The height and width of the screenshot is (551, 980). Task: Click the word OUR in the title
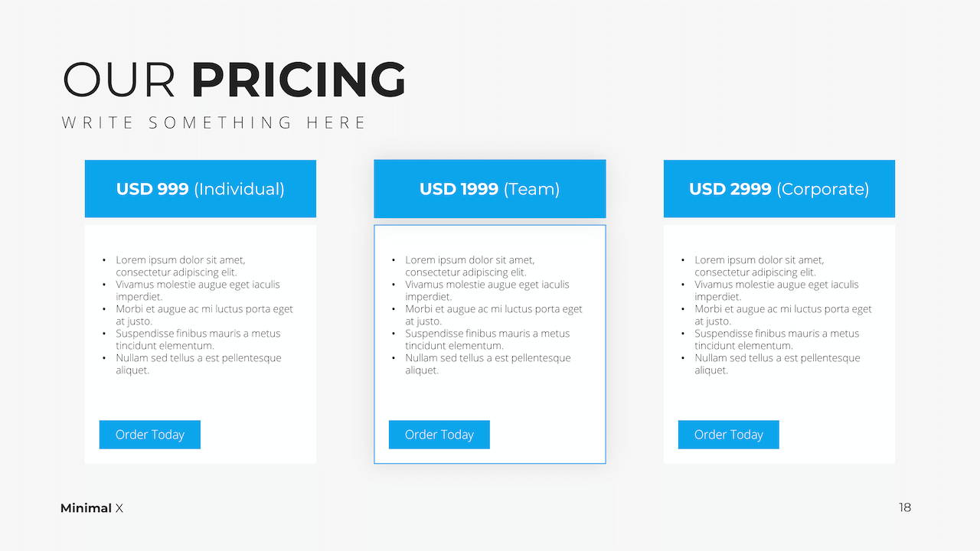[x=119, y=80]
